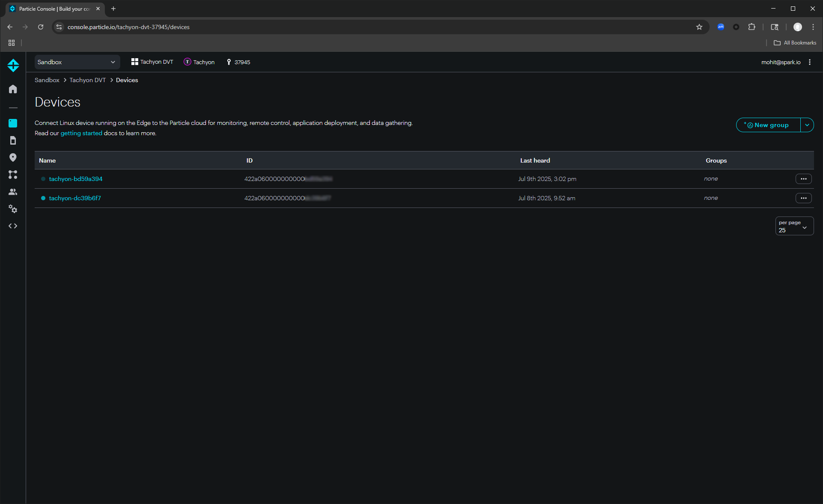Bookmark this page with star icon
This screenshot has width=823, height=504.
(x=699, y=27)
